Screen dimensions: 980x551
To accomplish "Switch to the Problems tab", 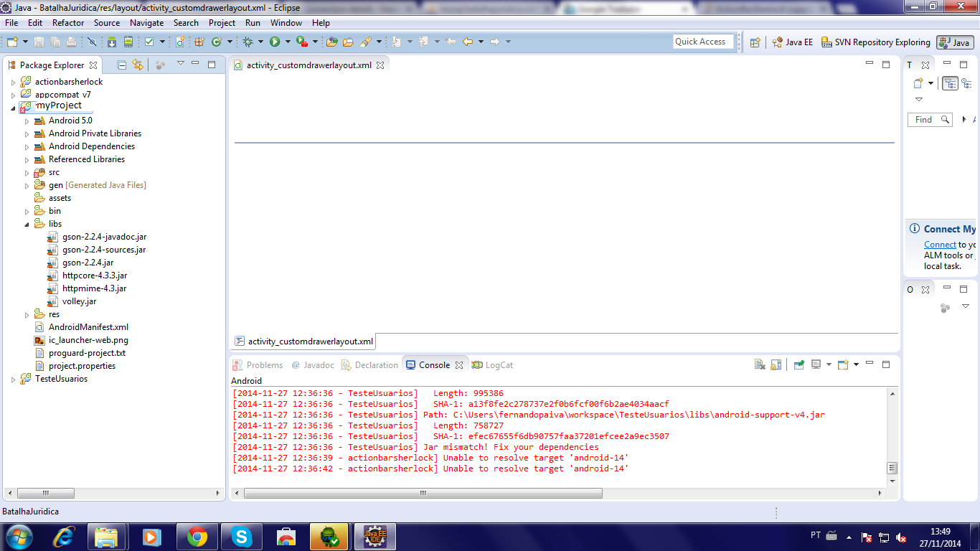I will click(258, 364).
